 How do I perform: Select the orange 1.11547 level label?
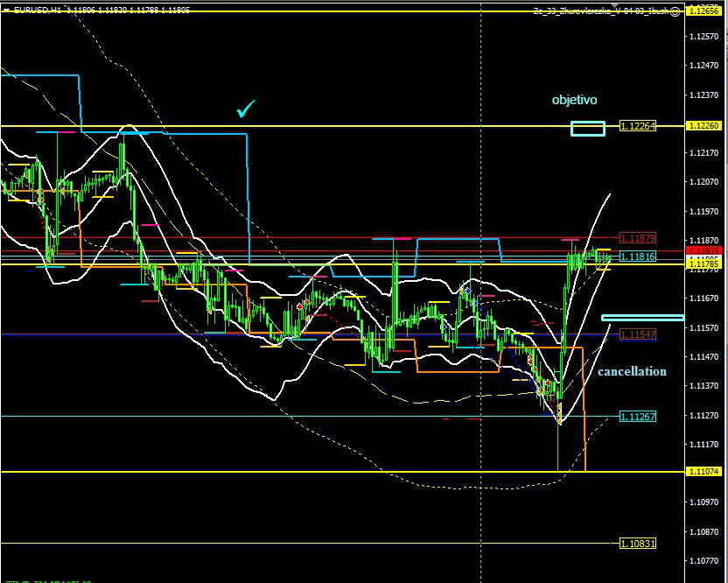(637, 334)
